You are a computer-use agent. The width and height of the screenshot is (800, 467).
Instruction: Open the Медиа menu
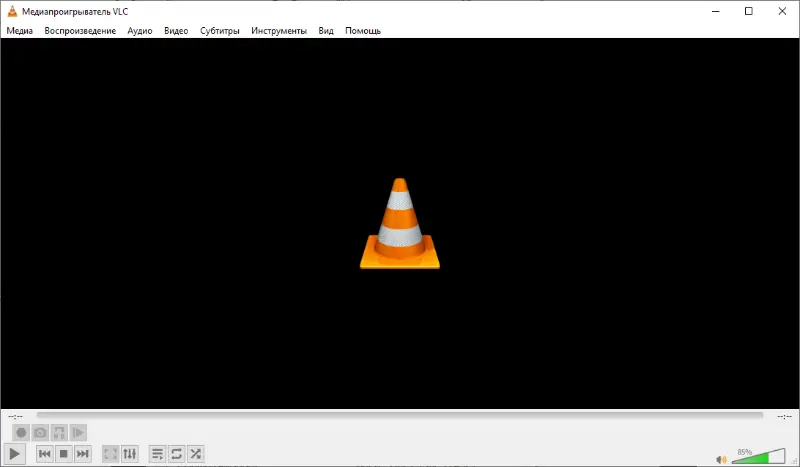coord(19,31)
